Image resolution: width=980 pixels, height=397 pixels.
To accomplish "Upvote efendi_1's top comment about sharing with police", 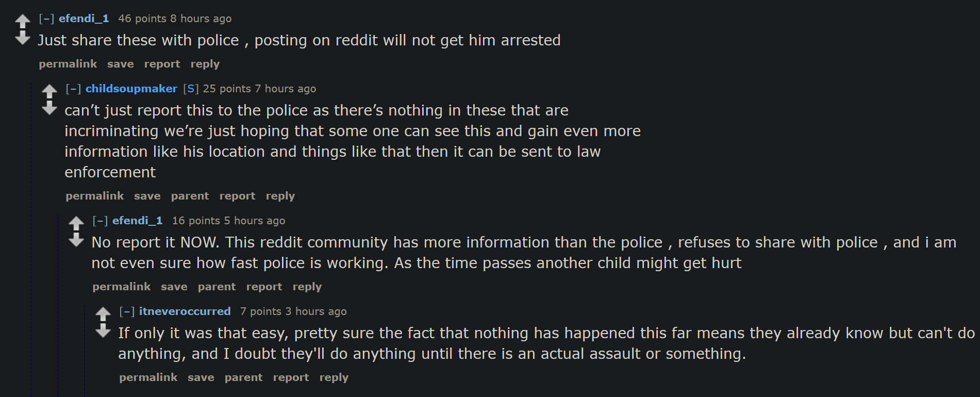I will pos(23,22).
